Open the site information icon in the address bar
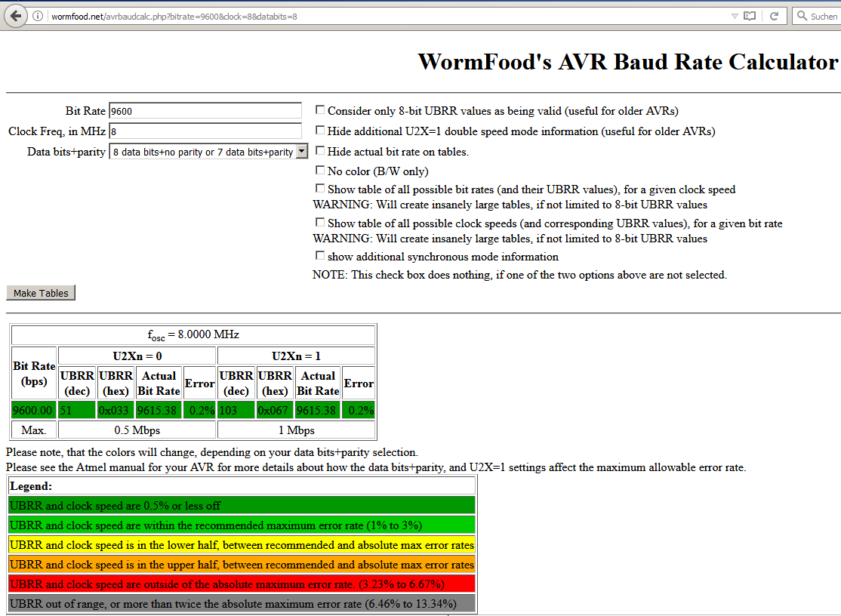 38,16
